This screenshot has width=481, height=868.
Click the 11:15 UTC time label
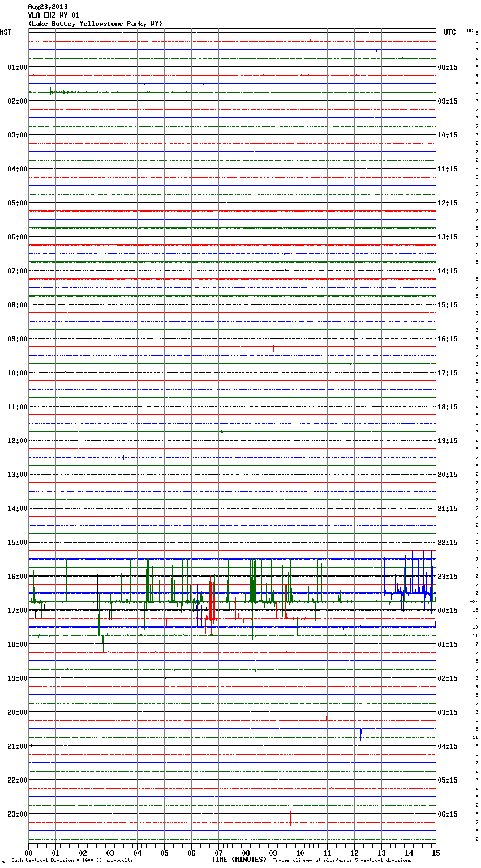448,169
